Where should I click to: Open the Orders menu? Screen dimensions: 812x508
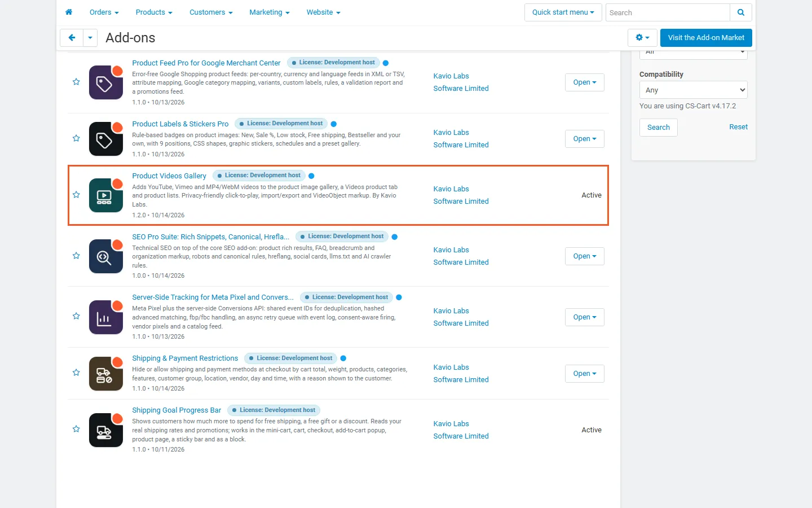pos(104,12)
